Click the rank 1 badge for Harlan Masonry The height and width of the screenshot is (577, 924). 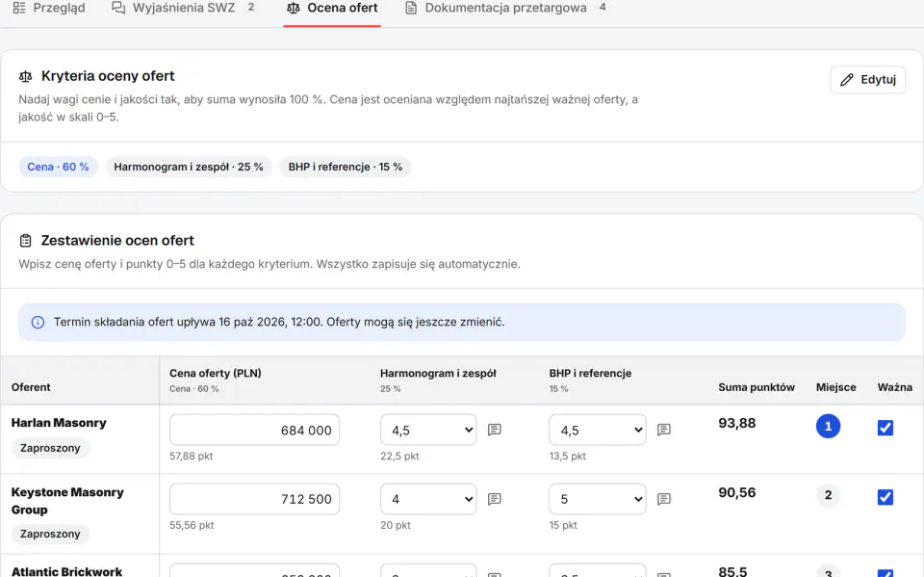point(828,426)
